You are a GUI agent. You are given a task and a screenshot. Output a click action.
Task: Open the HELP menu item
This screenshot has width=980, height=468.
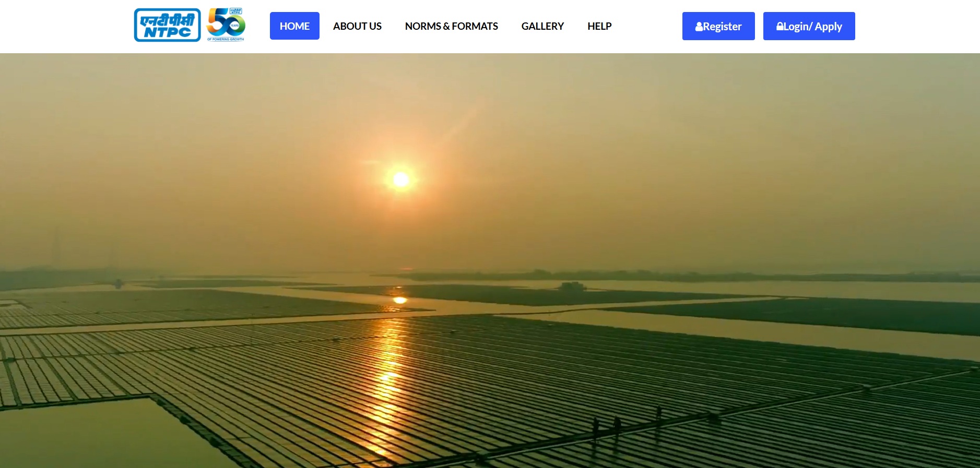(599, 26)
